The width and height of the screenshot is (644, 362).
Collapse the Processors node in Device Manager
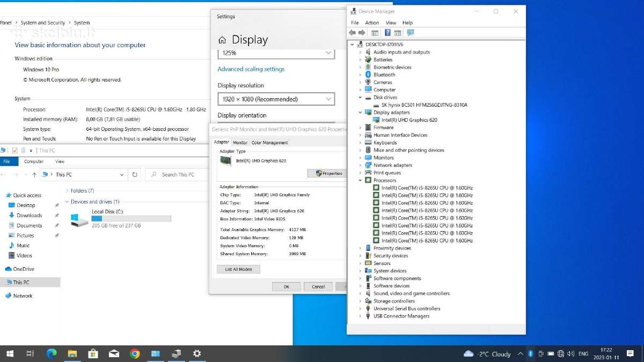(x=360, y=180)
